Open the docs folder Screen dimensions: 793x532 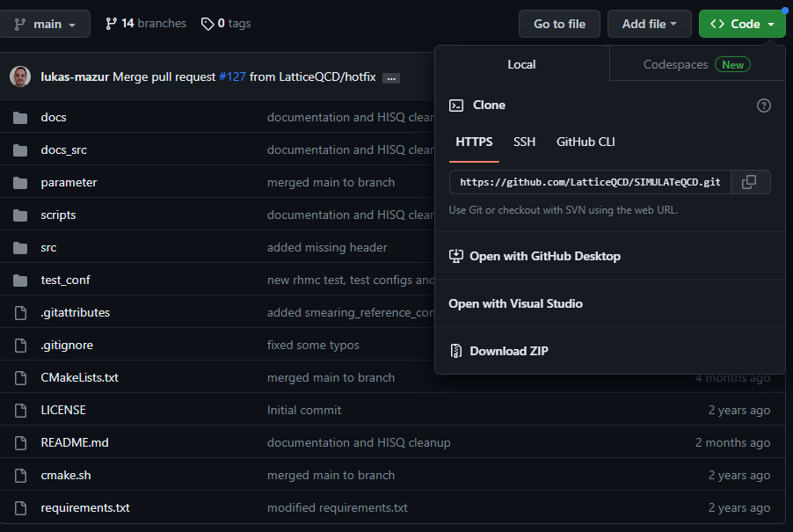click(54, 117)
